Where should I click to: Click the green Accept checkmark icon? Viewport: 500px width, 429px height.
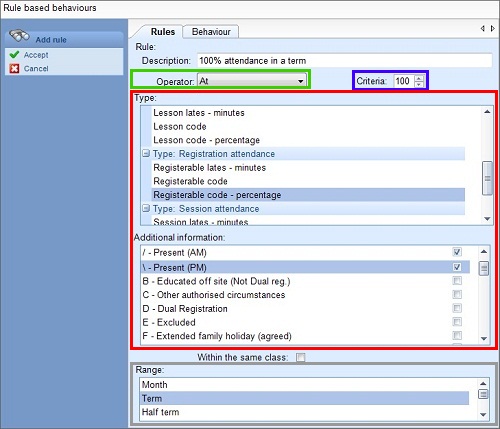click(x=14, y=54)
